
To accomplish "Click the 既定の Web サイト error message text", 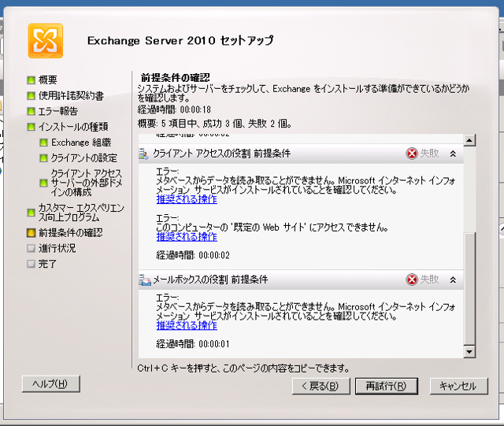I will [x=272, y=228].
